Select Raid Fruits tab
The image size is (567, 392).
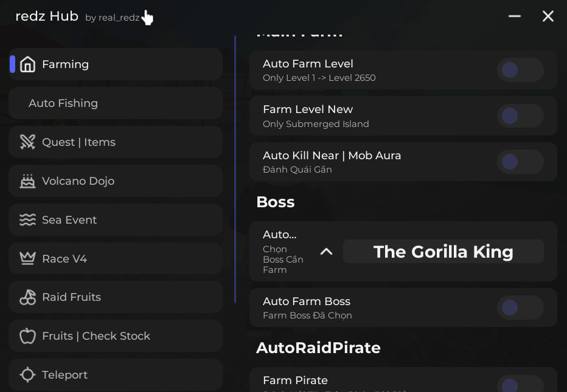coord(116,297)
